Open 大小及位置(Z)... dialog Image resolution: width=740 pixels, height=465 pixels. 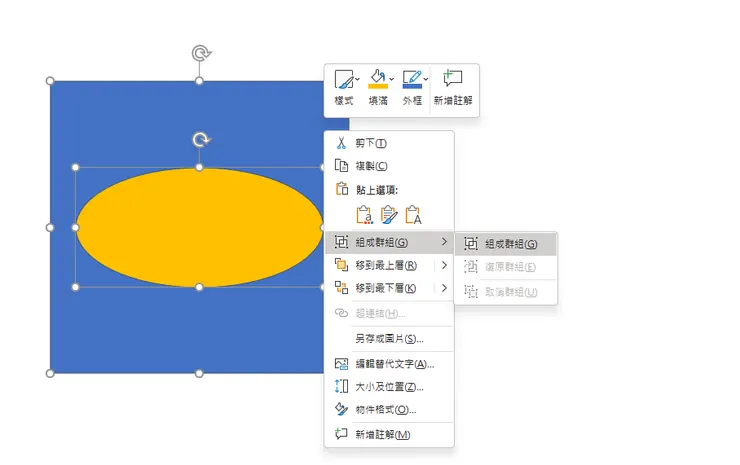click(x=389, y=387)
